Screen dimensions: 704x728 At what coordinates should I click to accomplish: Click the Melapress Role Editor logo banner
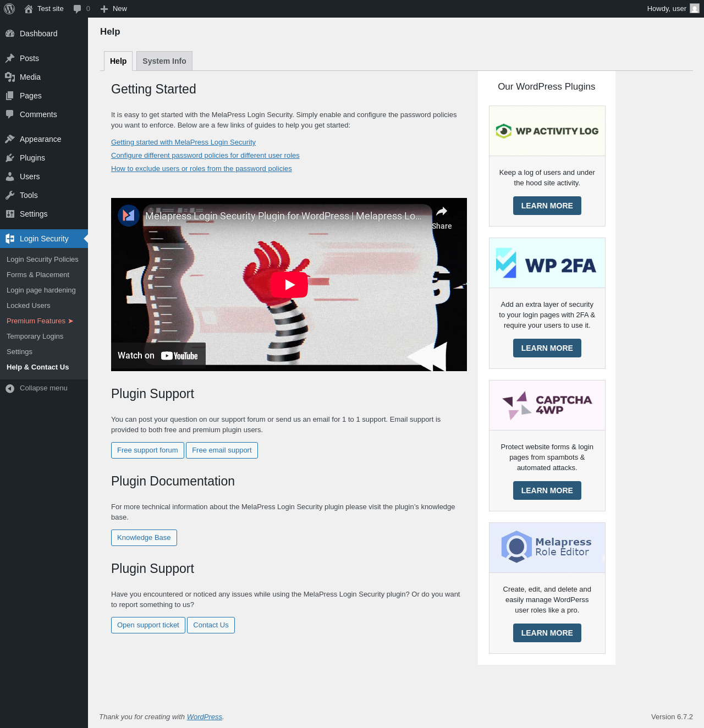coord(547,548)
